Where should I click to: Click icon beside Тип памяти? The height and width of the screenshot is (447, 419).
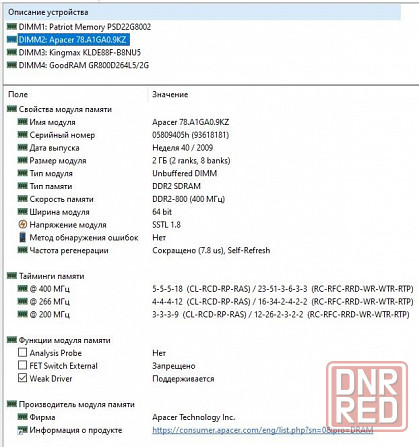(22, 186)
